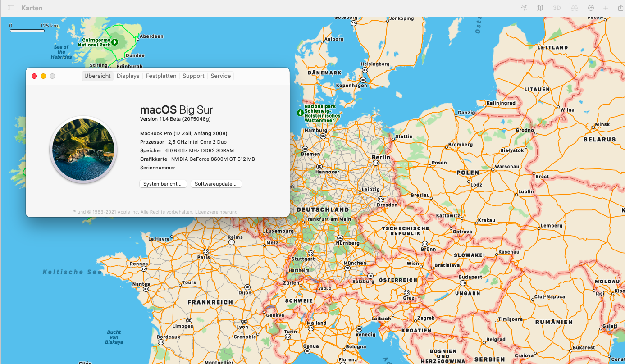Screen dimensions: 625x364
Task: Open directions with the route arrow icon
Action: (x=591, y=8)
